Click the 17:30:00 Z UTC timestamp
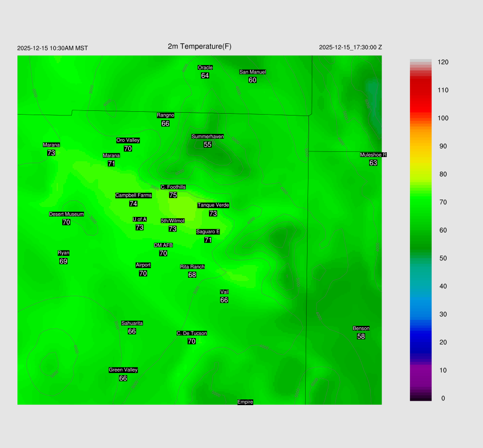 click(350, 47)
